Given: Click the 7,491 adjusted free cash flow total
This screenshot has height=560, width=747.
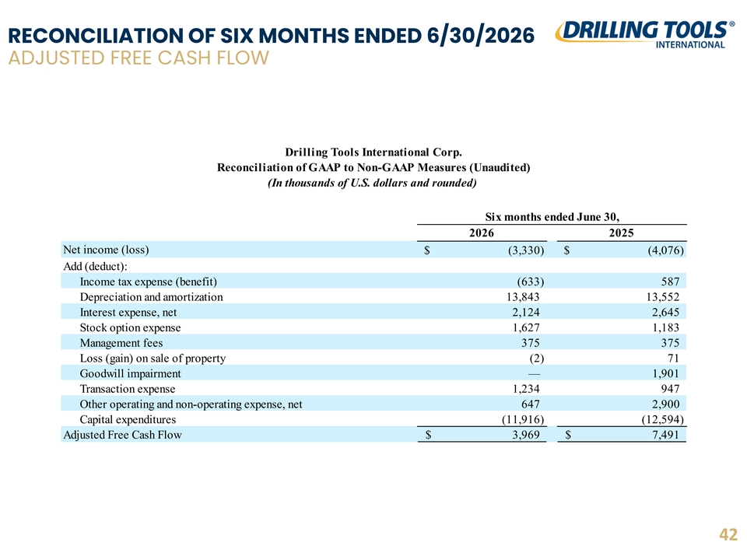Looking at the screenshot, I should [665, 435].
